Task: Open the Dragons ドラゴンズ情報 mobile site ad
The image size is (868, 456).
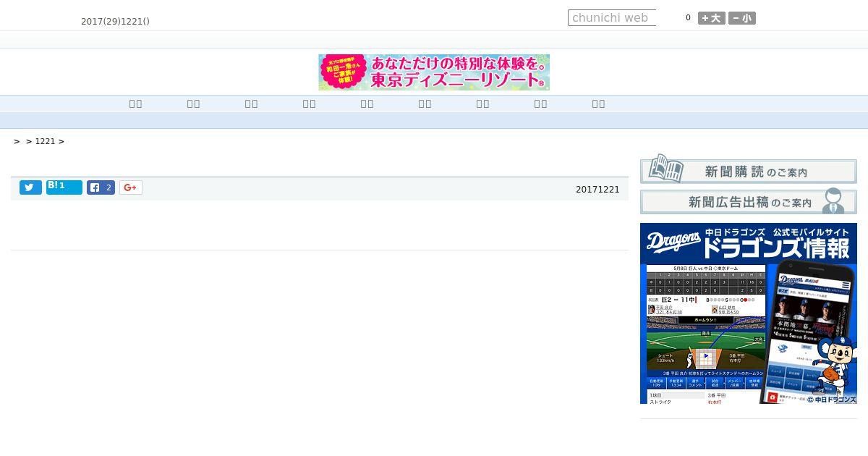Action: 749,313
